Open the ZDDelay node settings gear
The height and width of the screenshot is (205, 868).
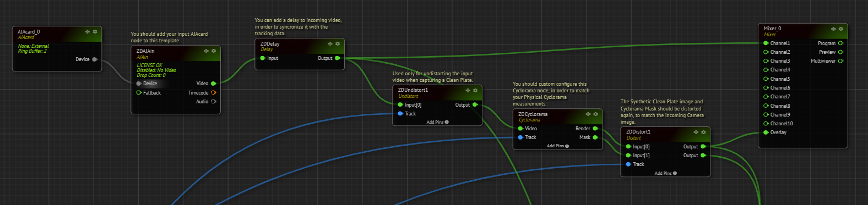click(338, 43)
